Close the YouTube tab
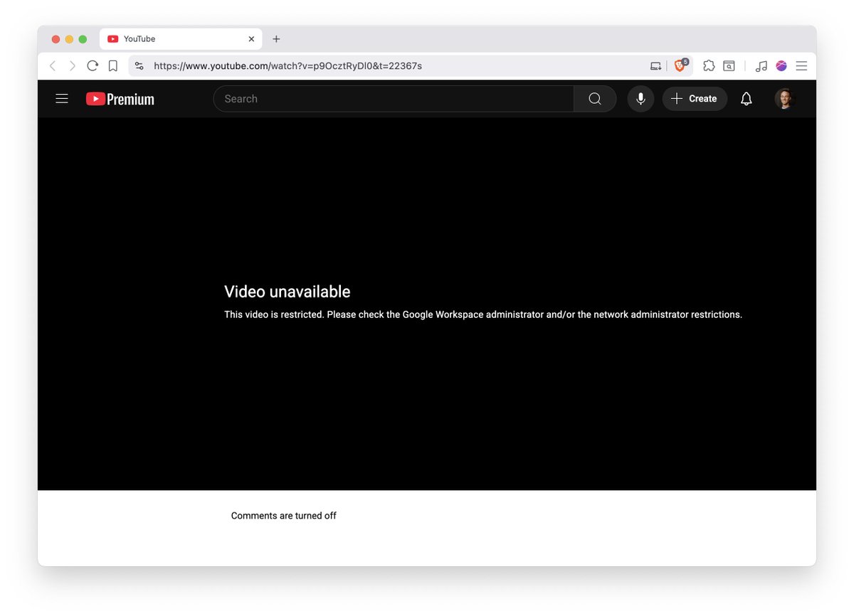854x616 pixels. [x=251, y=39]
